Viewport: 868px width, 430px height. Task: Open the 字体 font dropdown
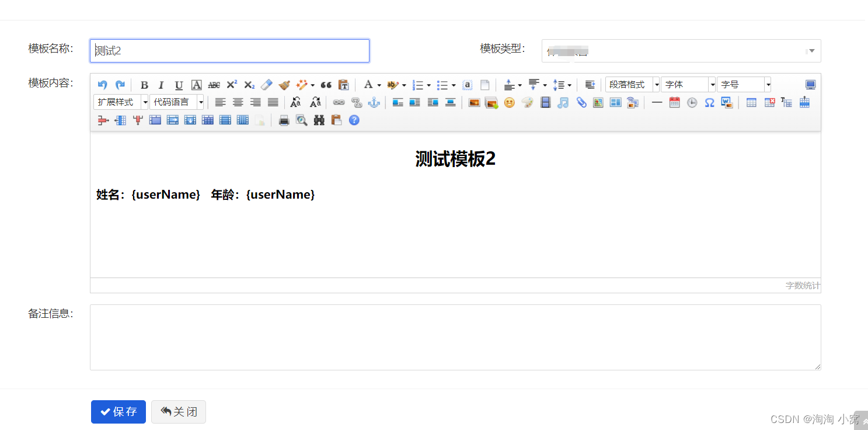[688, 85]
